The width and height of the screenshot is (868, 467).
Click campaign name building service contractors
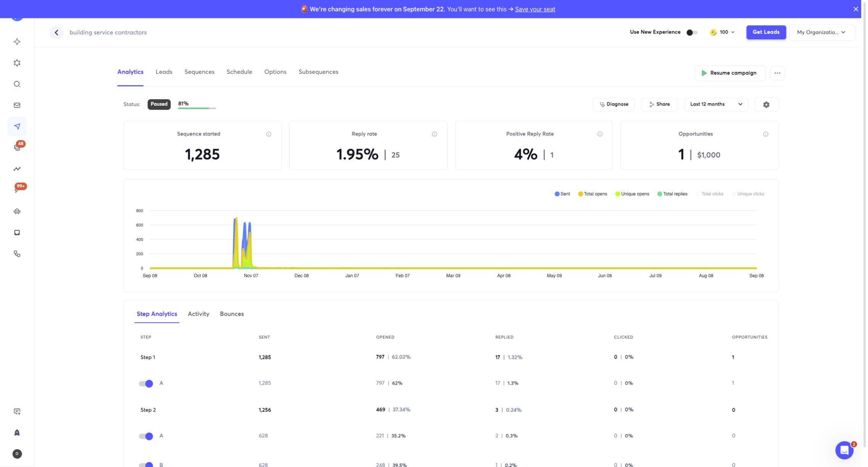click(108, 32)
